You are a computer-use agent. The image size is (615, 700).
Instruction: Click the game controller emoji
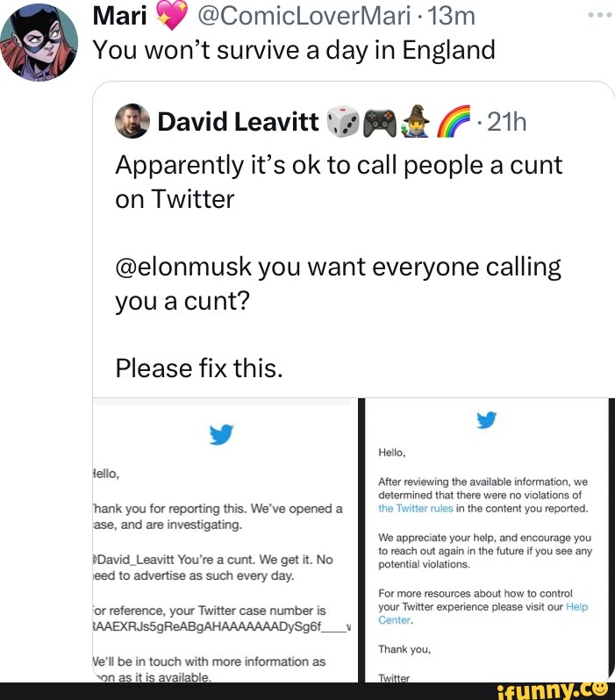point(380,122)
